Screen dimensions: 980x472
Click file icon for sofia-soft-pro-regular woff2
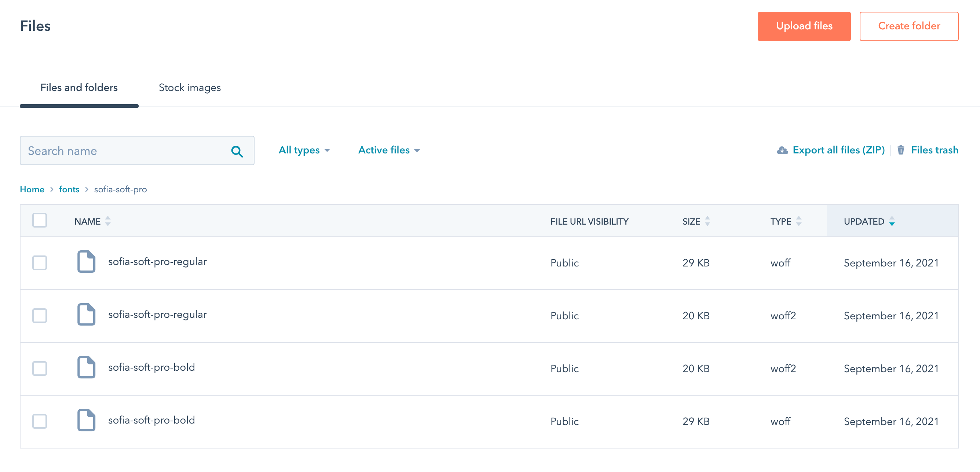(86, 315)
